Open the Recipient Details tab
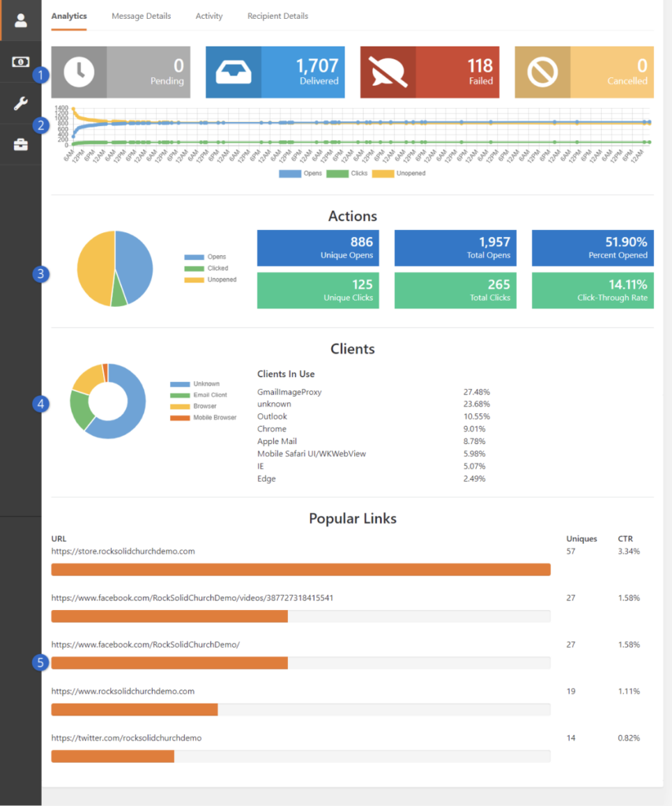Image resolution: width=672 pixels, height=806 pixels. pyautogui.click(x=277, y=16)
